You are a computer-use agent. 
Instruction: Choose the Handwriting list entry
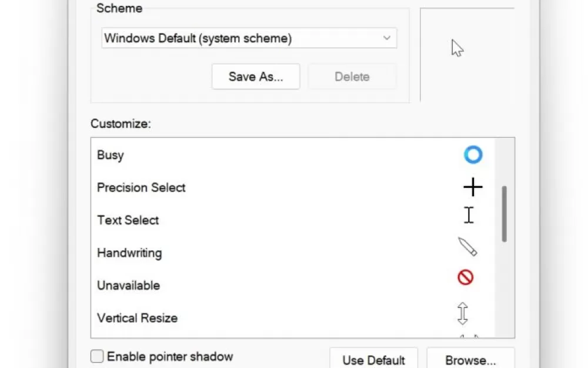[x=292, y=253]
